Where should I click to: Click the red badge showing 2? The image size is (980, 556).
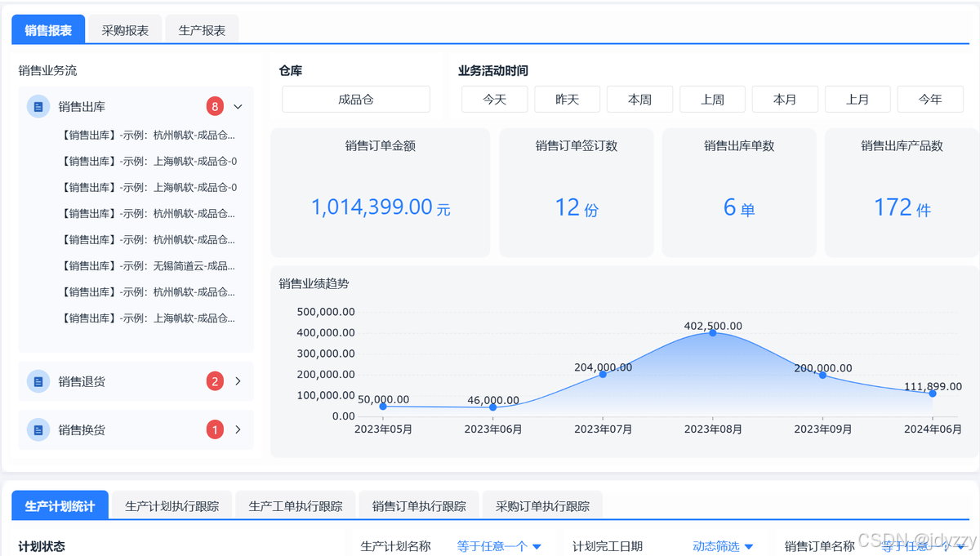[x=215, y=381]
